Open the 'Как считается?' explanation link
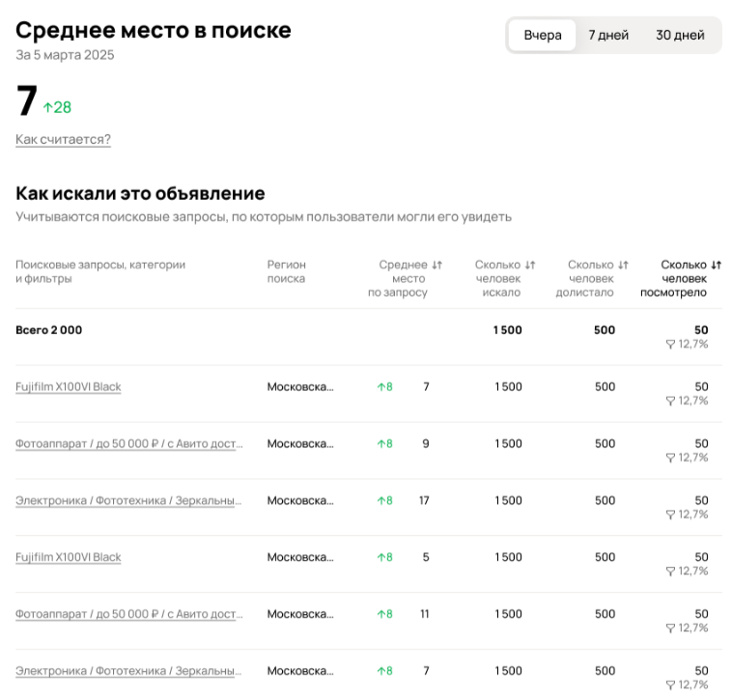This screenshot has width=732, height=700. coord(63,140)
